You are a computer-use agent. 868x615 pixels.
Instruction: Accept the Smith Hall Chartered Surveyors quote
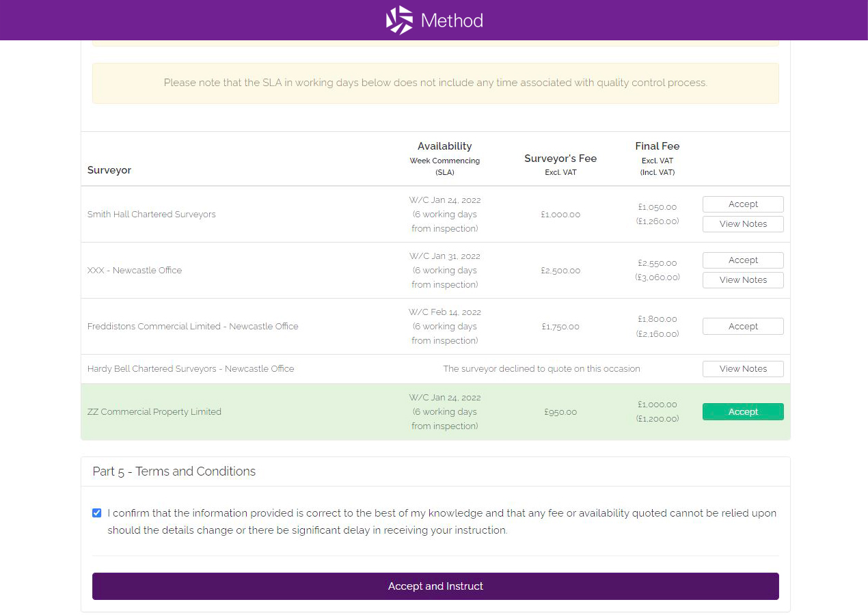(742, 204)
